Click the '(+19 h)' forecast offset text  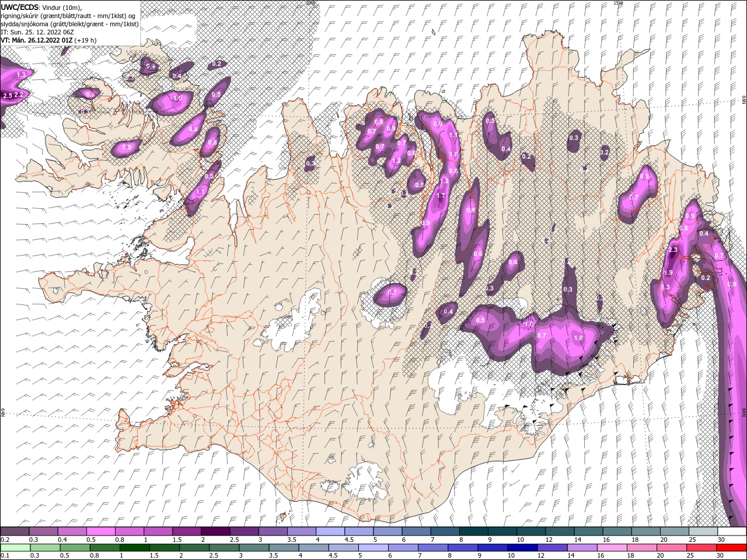pos(85,40)
